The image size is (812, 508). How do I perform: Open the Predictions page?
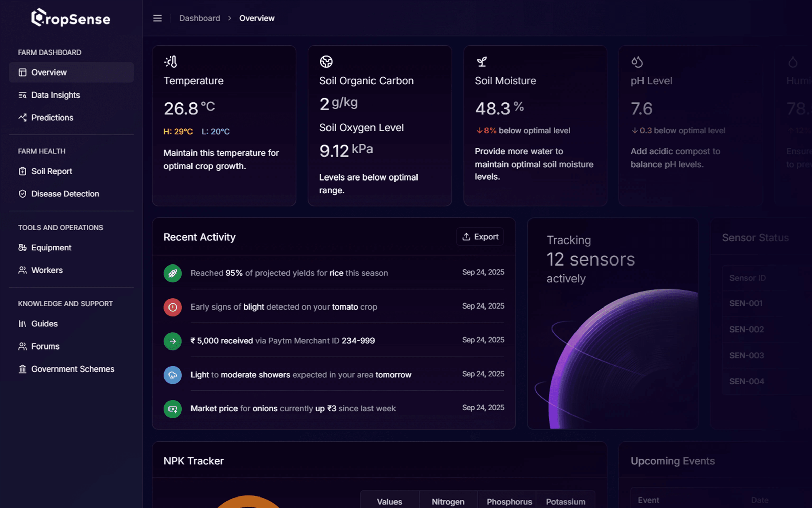tap(52, 118)
